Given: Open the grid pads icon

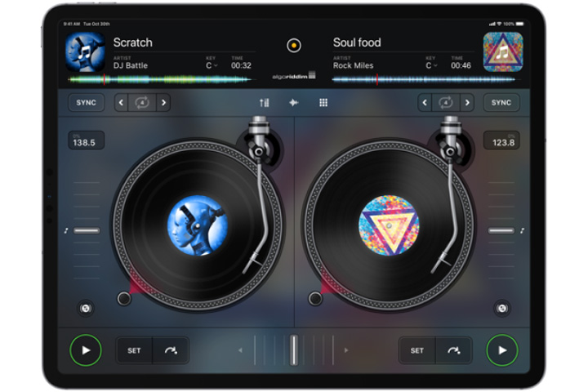Looking at the screenshot, I should pyautogui.click(x=323, y=103).
